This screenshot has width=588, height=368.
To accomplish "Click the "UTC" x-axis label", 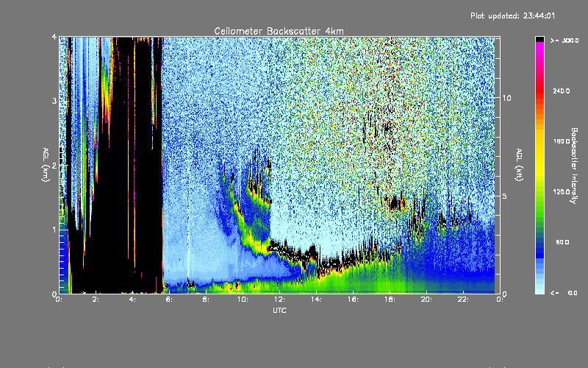I will (279, 310).
